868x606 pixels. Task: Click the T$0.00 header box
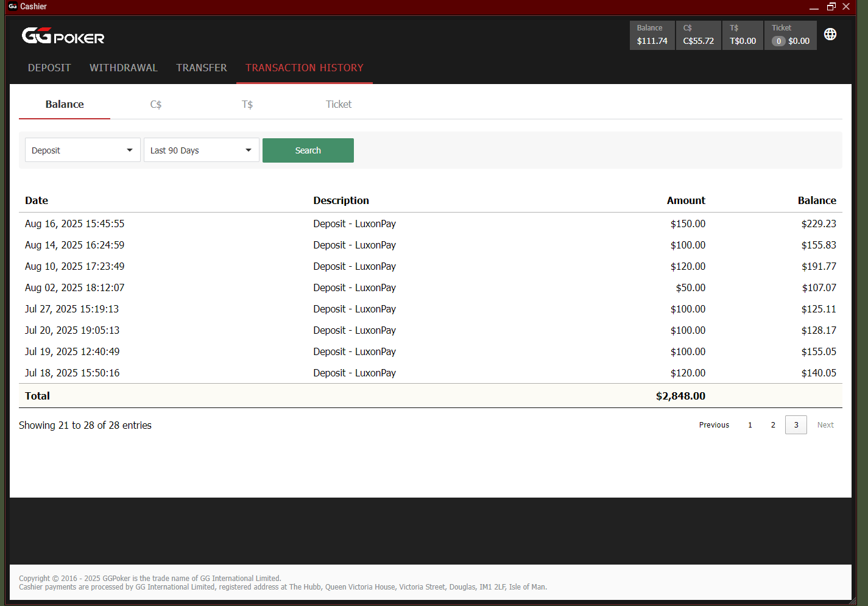tap(743, 35)
